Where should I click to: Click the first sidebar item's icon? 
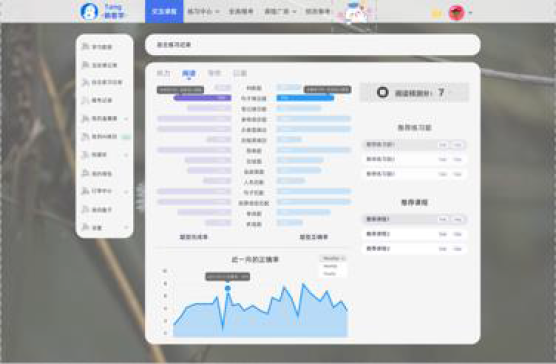tap(85, 46)
